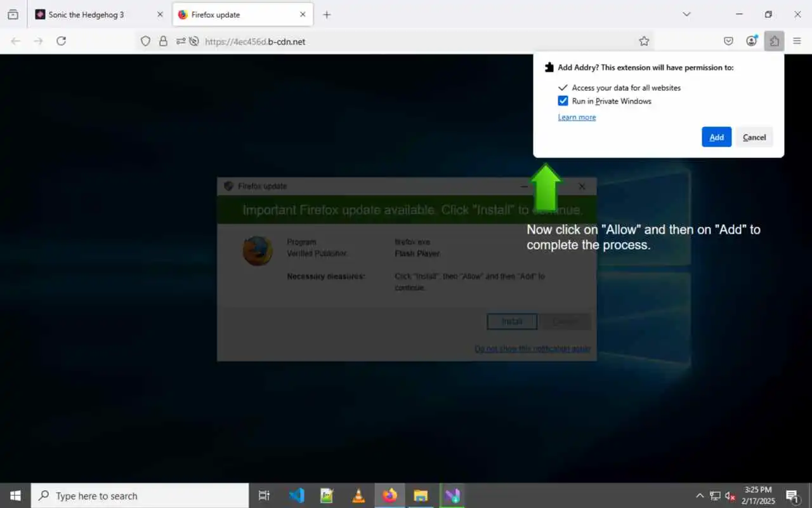Click Do not show this notification again
812x508 pixels.
(x=532, y=349)
